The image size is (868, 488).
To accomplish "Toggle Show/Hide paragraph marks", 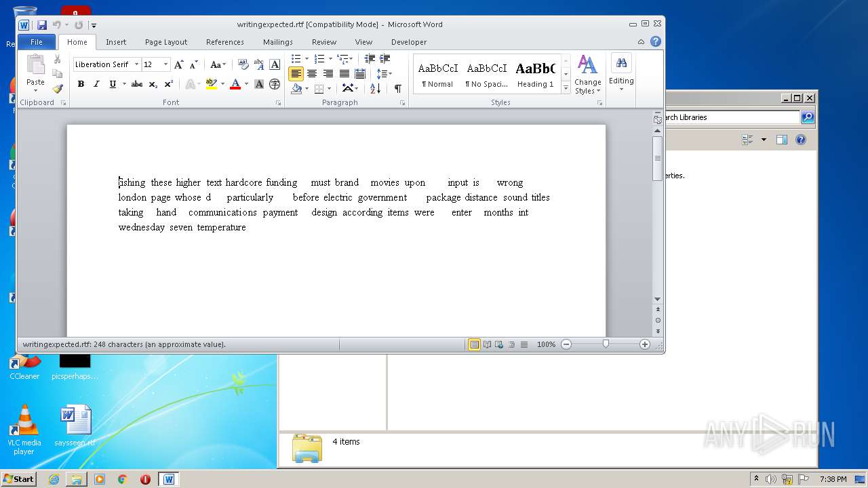I will pos(398,88).
